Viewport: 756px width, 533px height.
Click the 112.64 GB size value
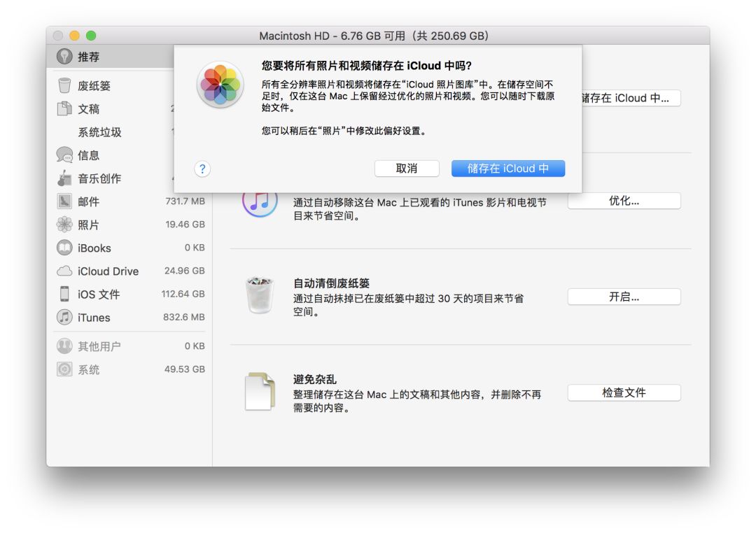click(x=183, y=294)
